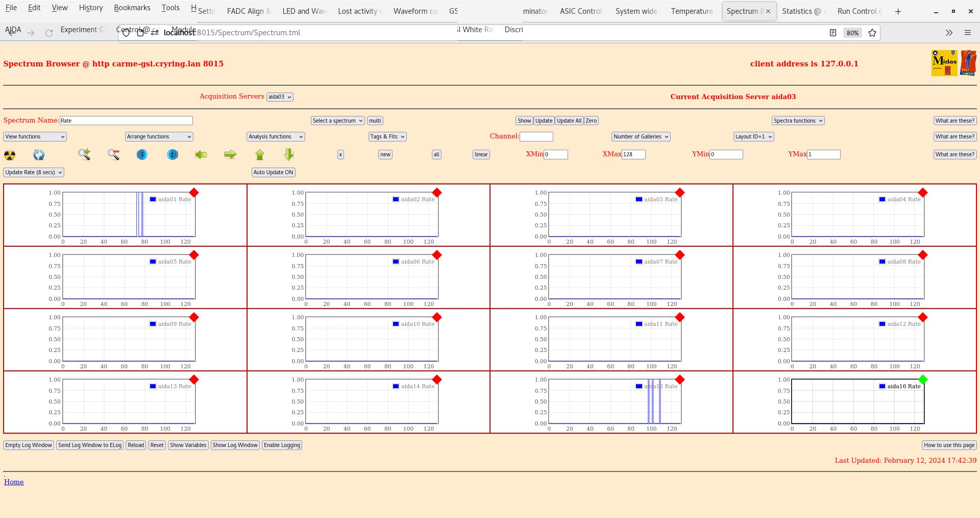The image size is (980, 518).
Task: Click the Update All button
Action: tap(569, 121)
